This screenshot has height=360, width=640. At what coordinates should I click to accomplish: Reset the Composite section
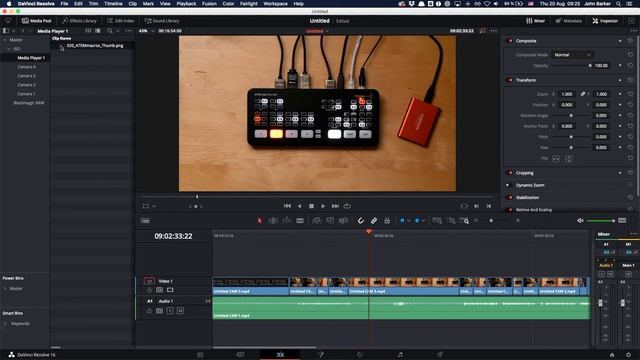point(630,41)
